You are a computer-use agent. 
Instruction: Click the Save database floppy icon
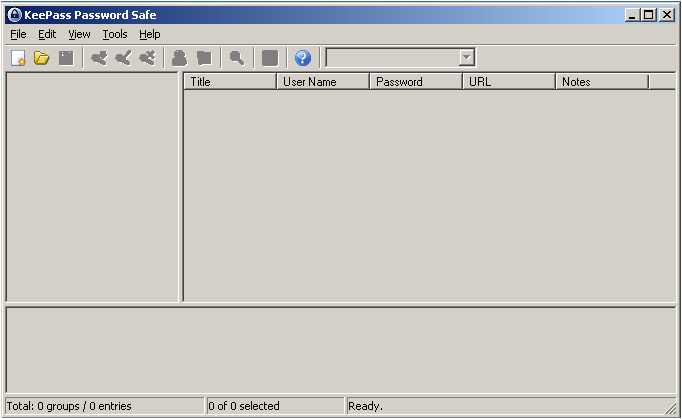click(x=66, y=58)
